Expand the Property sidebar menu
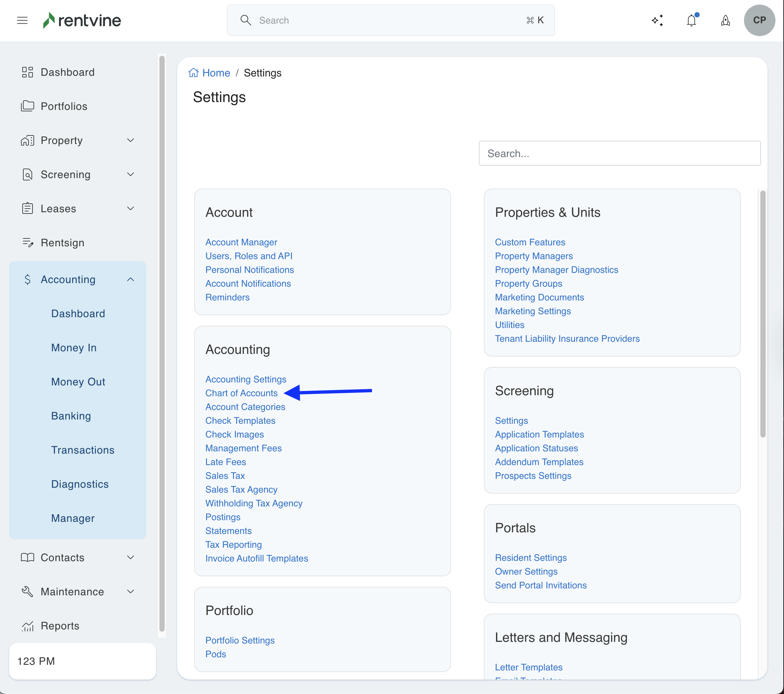Viewport: 784px width, 694px height. pyautogui.click(x=131, y=140)
